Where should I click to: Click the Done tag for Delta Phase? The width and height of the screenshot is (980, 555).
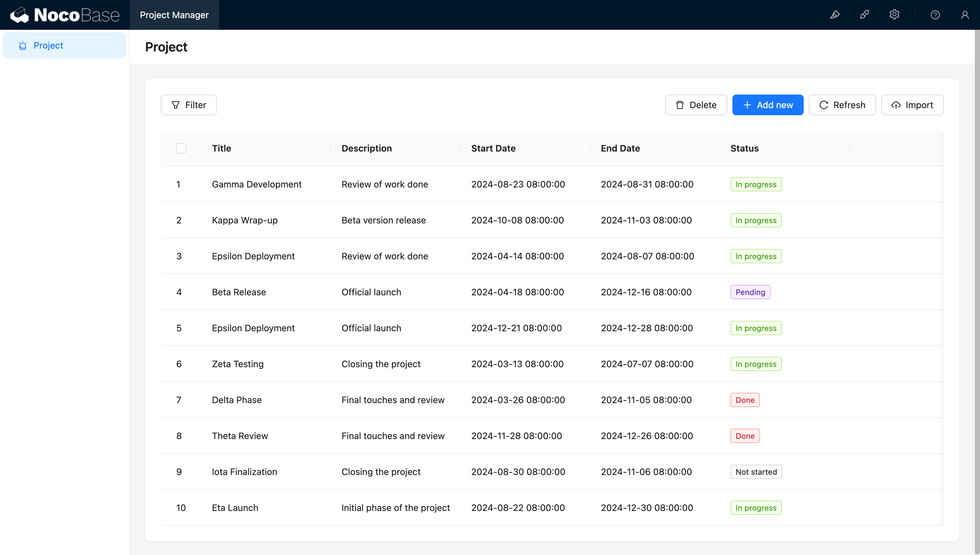(x=745, y=400)
